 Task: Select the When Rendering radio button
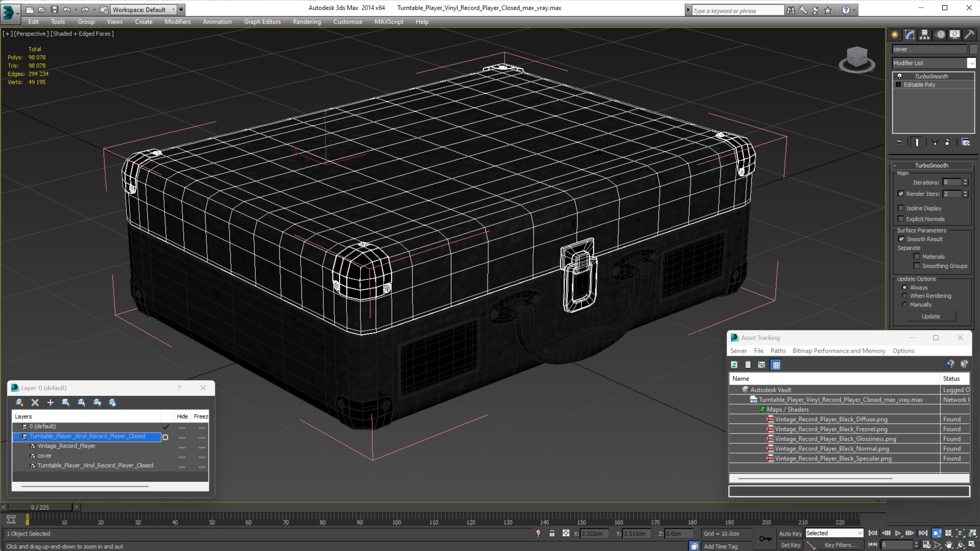905,296
